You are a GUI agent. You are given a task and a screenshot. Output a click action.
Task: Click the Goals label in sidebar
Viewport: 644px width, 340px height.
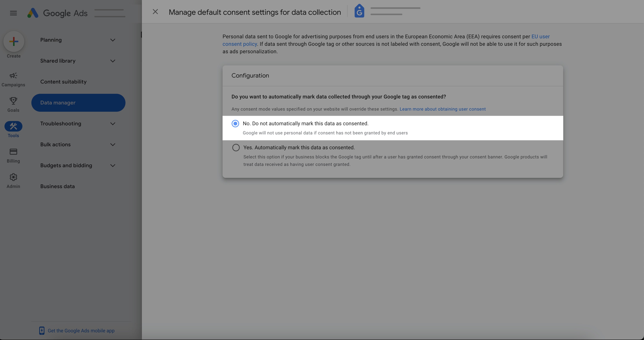coord(13,110)
